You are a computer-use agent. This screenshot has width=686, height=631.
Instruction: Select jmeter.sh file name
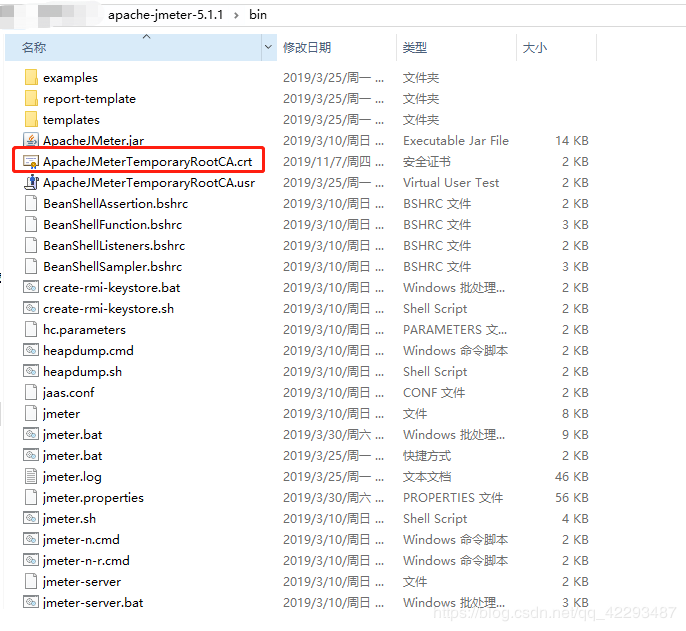coord(69,519)
